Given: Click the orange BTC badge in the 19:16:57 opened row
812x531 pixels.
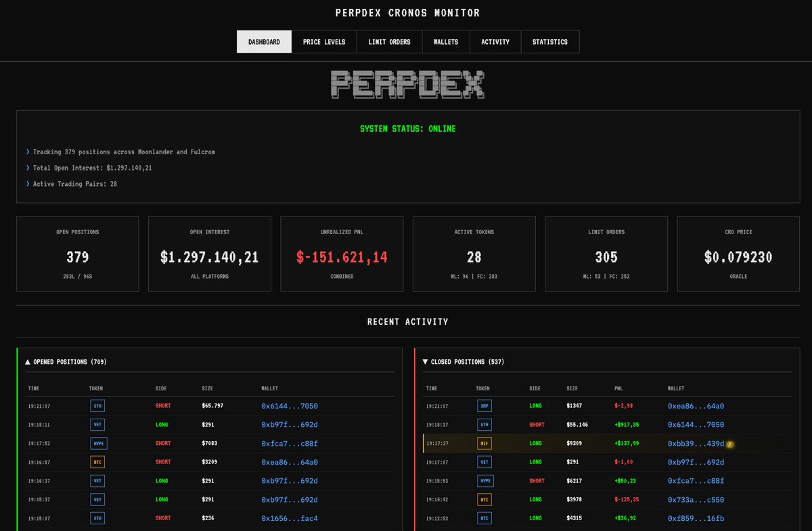Looking at the screenshot, I should click(97, 463).
